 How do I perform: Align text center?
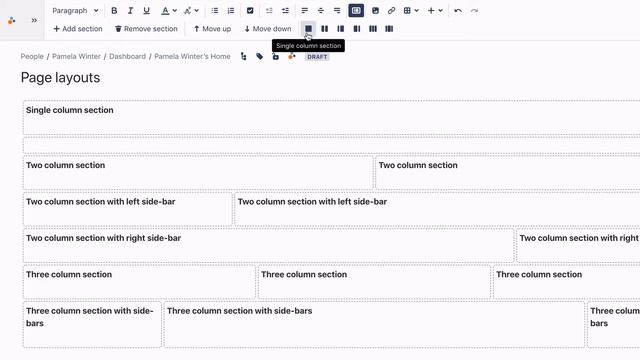(321, 11)
